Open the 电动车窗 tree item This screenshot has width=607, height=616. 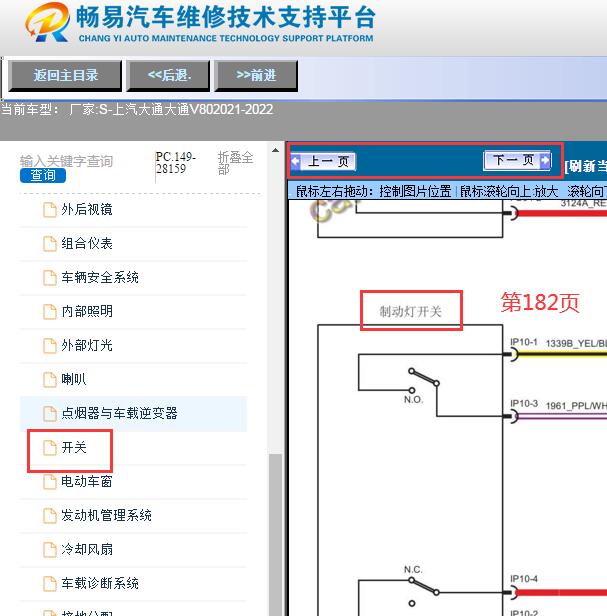point(87,481)
